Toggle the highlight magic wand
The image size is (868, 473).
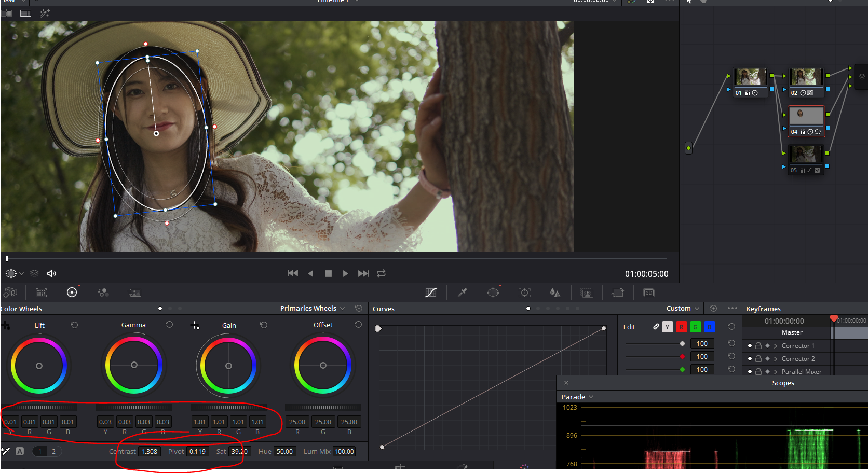coord(45,13)
